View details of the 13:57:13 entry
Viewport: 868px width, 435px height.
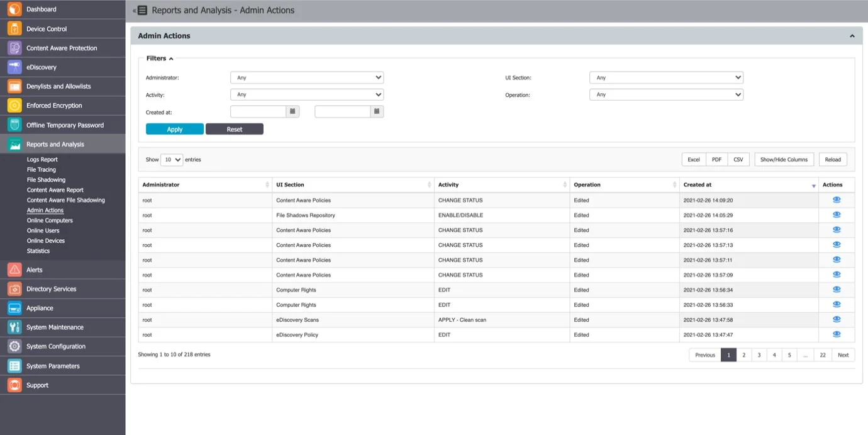[837, 245]
